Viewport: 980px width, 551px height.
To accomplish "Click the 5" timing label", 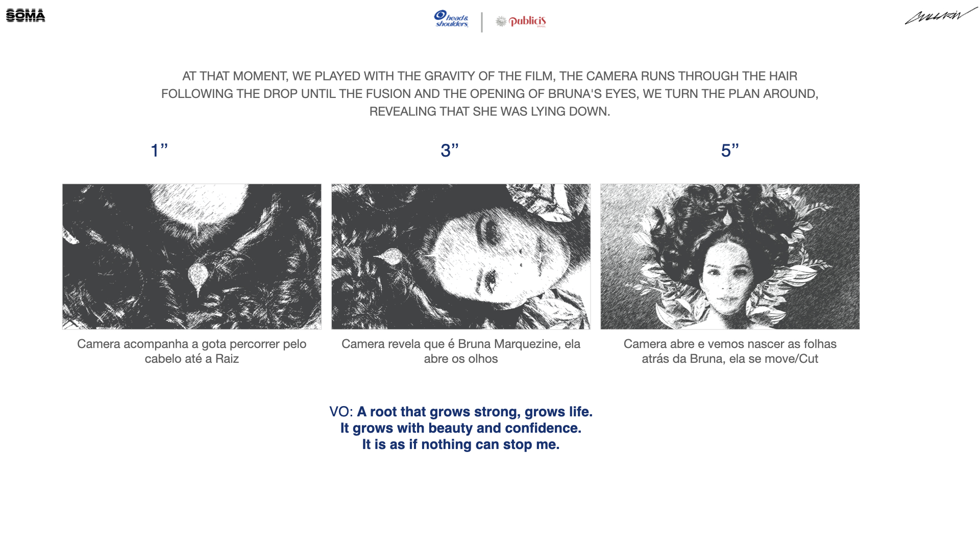I will click(730, 151).
